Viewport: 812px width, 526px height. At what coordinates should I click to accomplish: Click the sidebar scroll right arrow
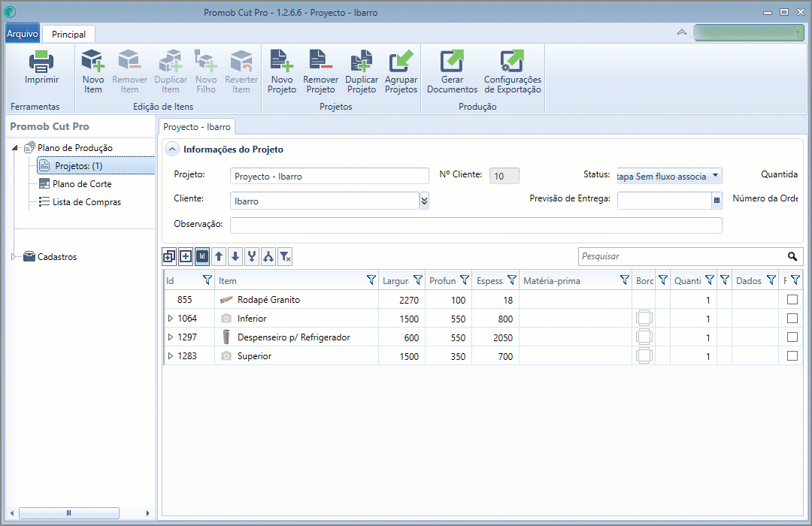(x=147, y=513)
